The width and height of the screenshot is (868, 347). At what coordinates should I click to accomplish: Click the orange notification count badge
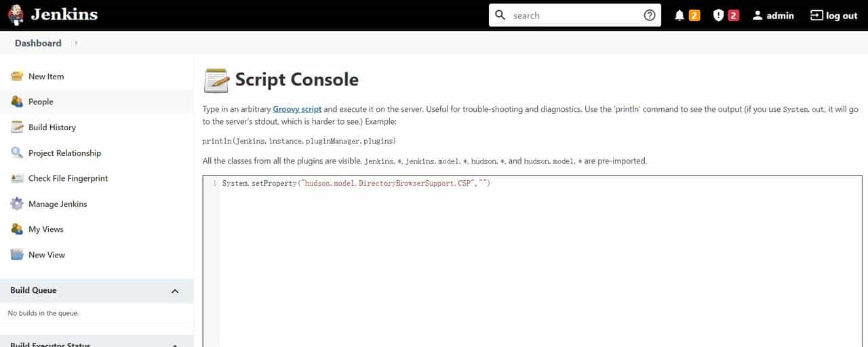click(694, 16)
